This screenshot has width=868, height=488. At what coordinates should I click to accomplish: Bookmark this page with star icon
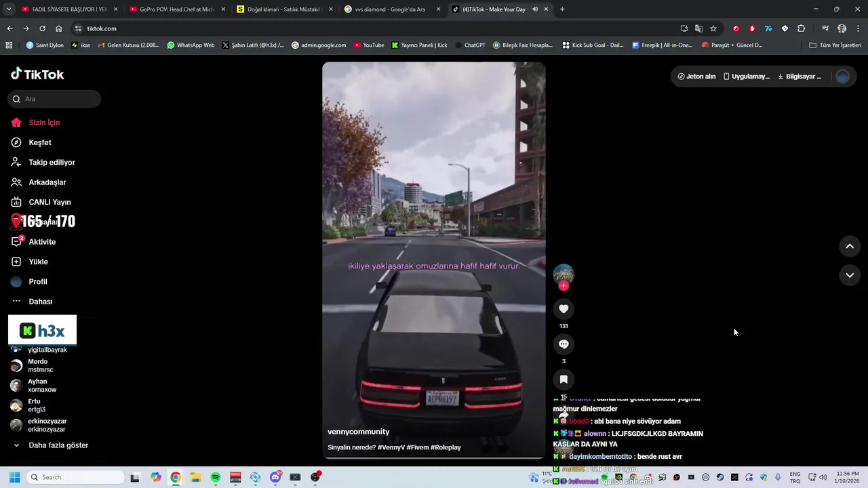pyautogui.click(x=713, y=28)
